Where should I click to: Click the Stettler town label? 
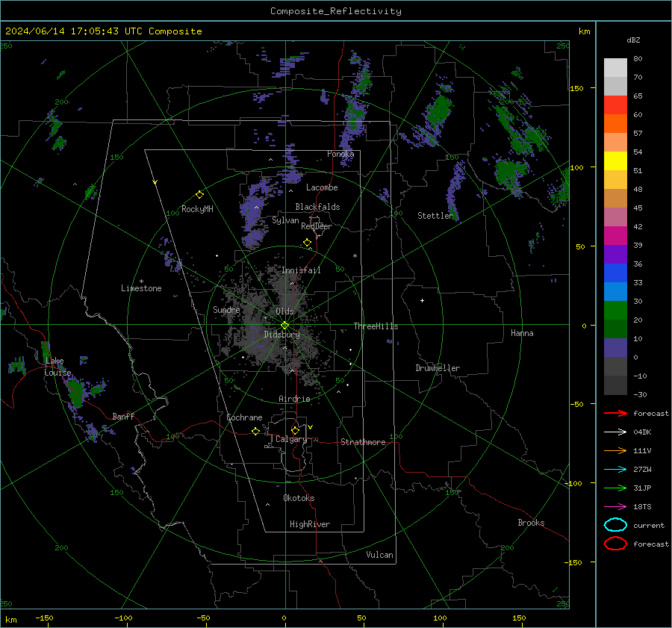pyautogui.click(x=435, y=216)
